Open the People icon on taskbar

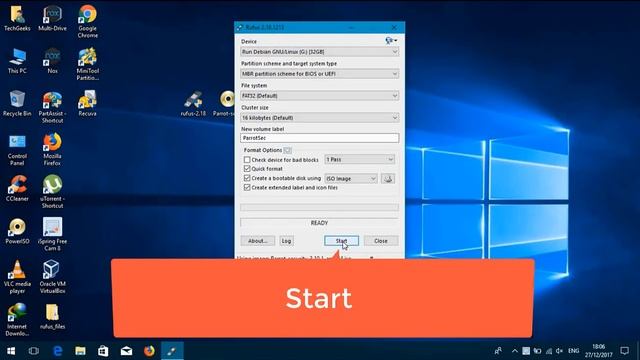pyautogui.click(x=498, y=351)
